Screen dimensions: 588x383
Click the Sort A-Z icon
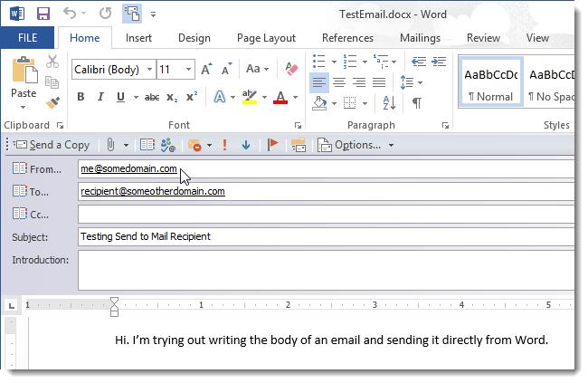389,102
